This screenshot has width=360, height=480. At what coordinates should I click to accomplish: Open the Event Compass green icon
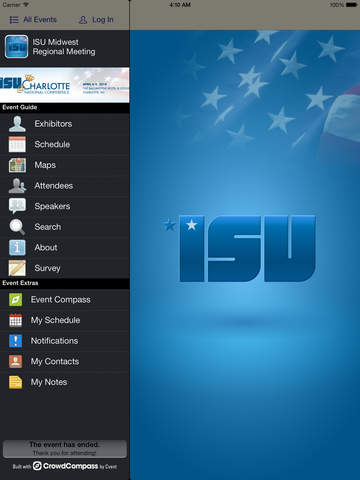[16, 300]
